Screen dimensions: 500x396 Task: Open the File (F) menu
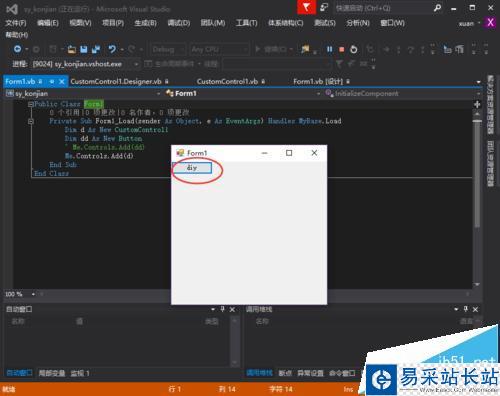pyautogui.click(x=16, y=23)
